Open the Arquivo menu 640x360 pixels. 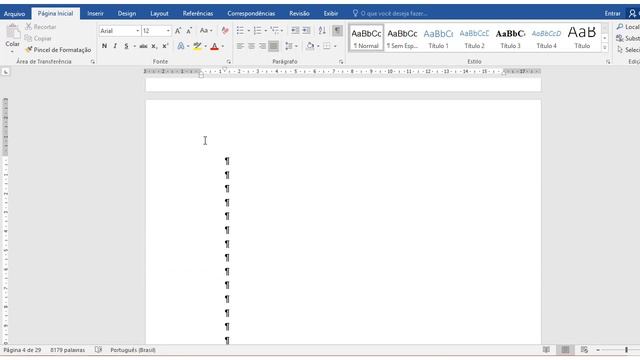point(14,13)
